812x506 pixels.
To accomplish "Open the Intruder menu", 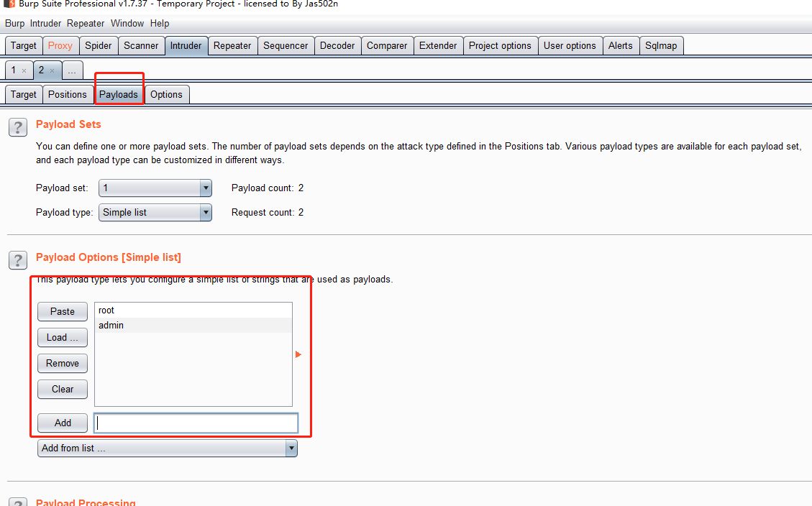I will pyautogui.click(x=45, y=23).
